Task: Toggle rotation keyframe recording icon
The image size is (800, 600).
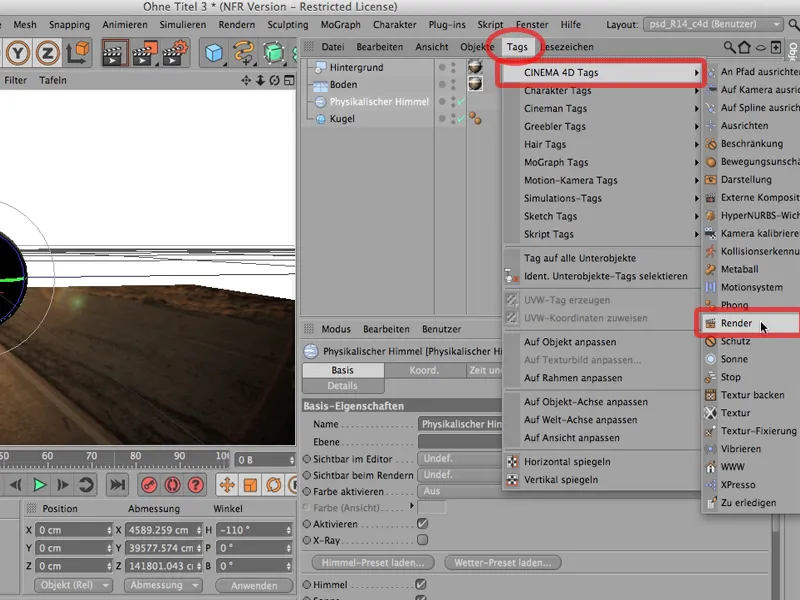Action: (x=273, y=485)
